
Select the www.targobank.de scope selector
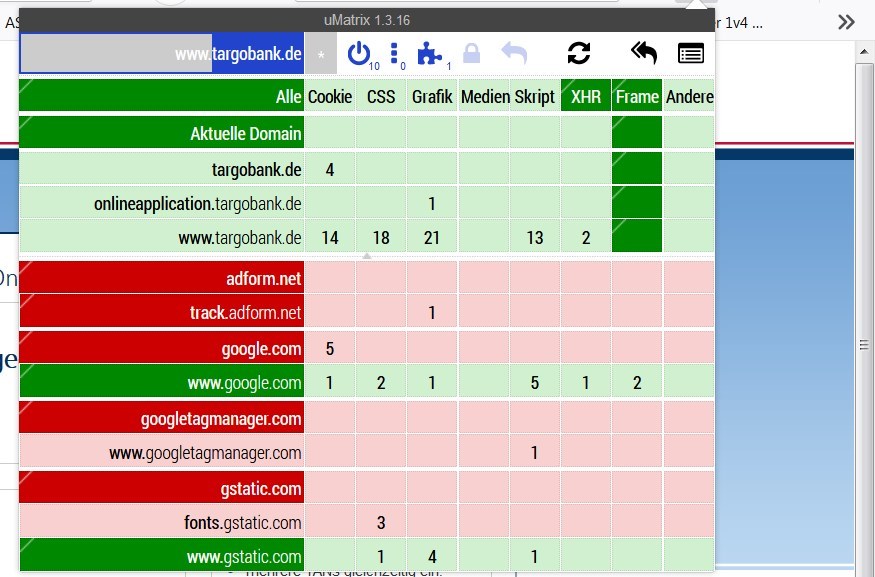162,54
